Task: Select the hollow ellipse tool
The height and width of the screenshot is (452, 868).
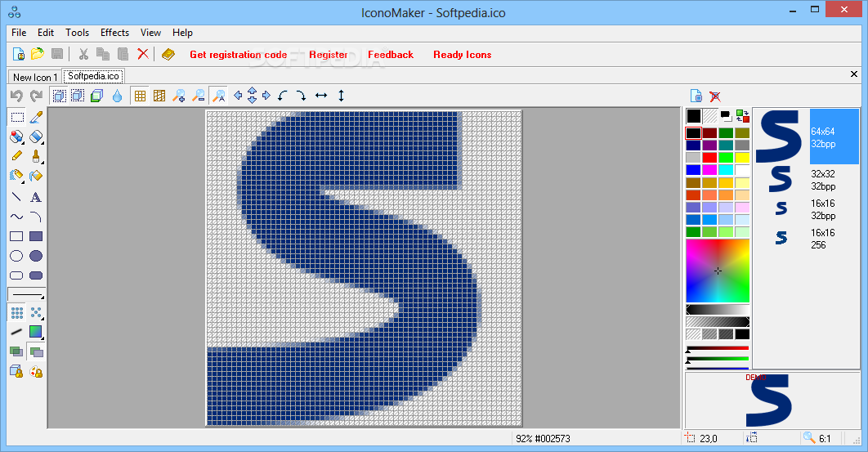Action: pos(16,256)
